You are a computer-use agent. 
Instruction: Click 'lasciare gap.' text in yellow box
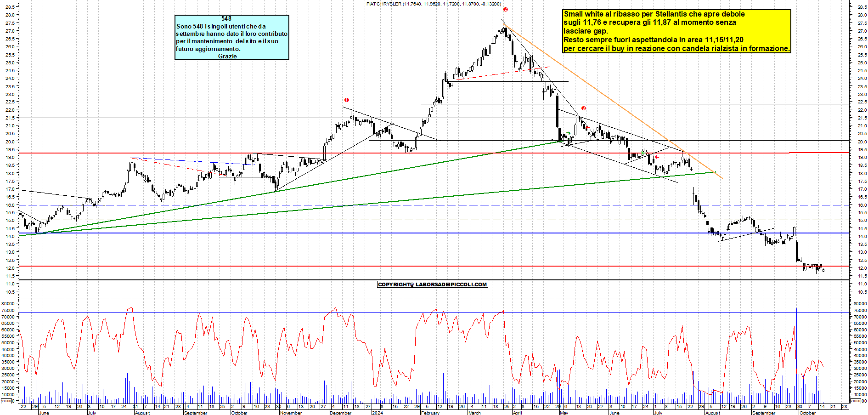[586, 31]
